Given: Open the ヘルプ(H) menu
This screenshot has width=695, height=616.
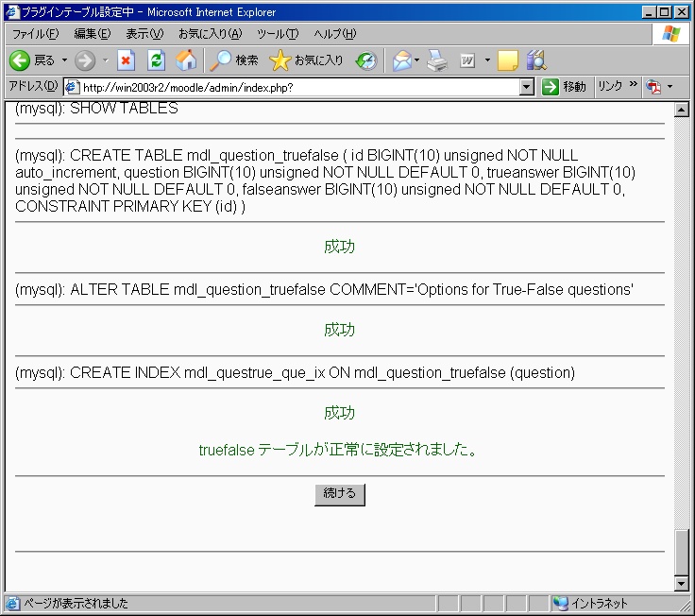Looking at the screenshot, I should (x=335, y=34).
